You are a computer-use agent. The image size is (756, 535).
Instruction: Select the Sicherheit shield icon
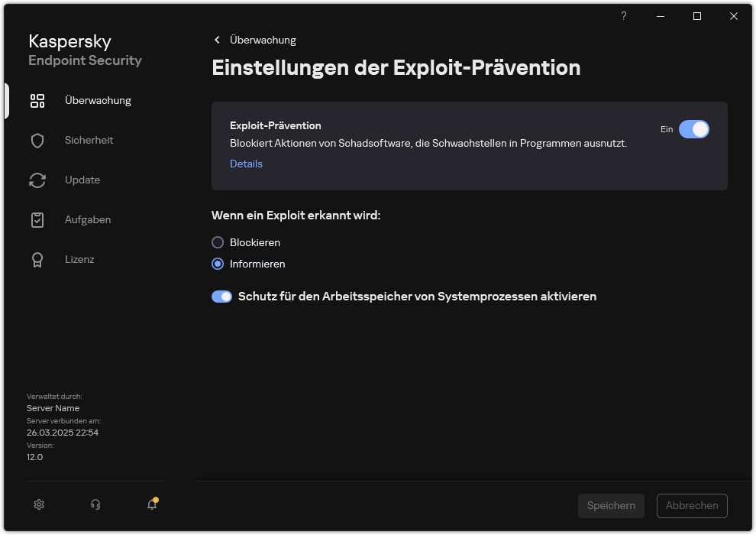[x=37, y=140]
